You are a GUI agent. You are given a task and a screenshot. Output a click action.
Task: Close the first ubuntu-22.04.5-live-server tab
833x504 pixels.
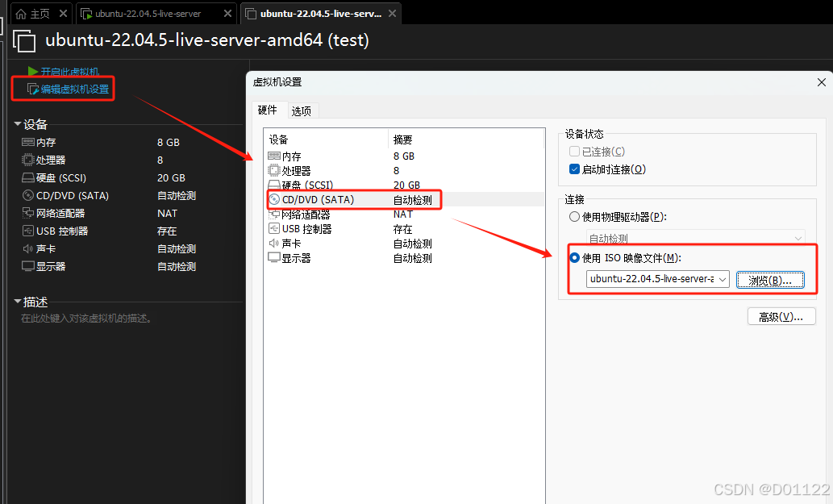point(227,13)
